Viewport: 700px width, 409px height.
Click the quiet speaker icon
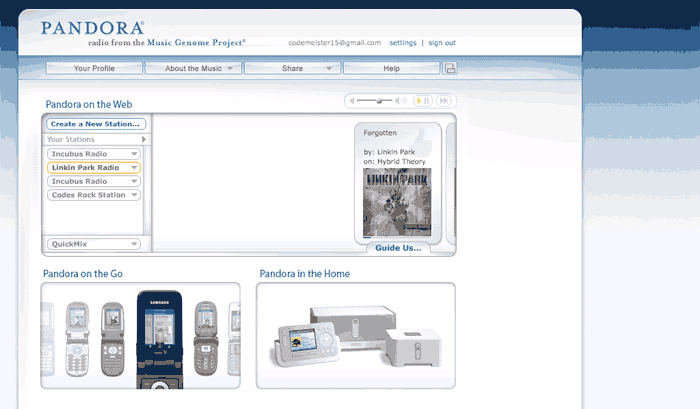tap(352, 101)
